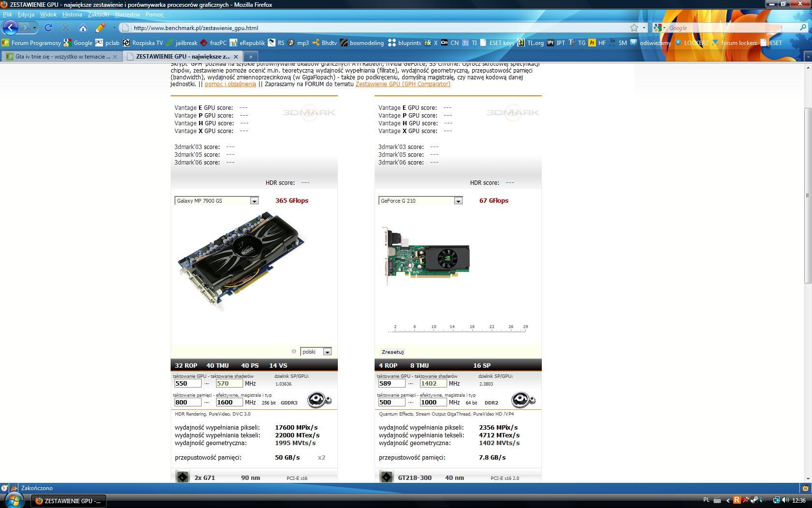The height and width of the screenshot is (508, 812).
Task: Open the Google bookmark
Action: click(78, 43)
